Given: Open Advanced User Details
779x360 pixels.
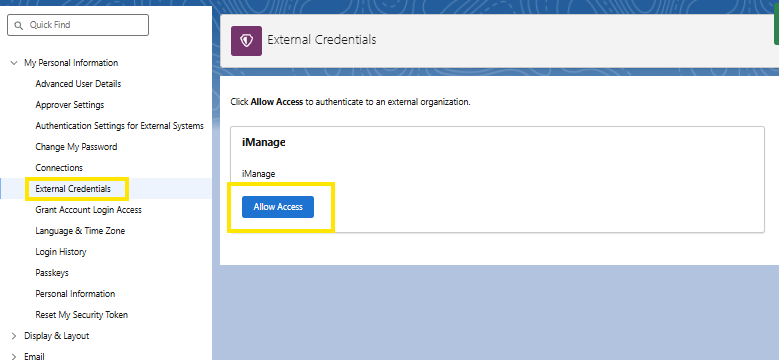Looking at the screenshot, I should (x=78, y=84).
